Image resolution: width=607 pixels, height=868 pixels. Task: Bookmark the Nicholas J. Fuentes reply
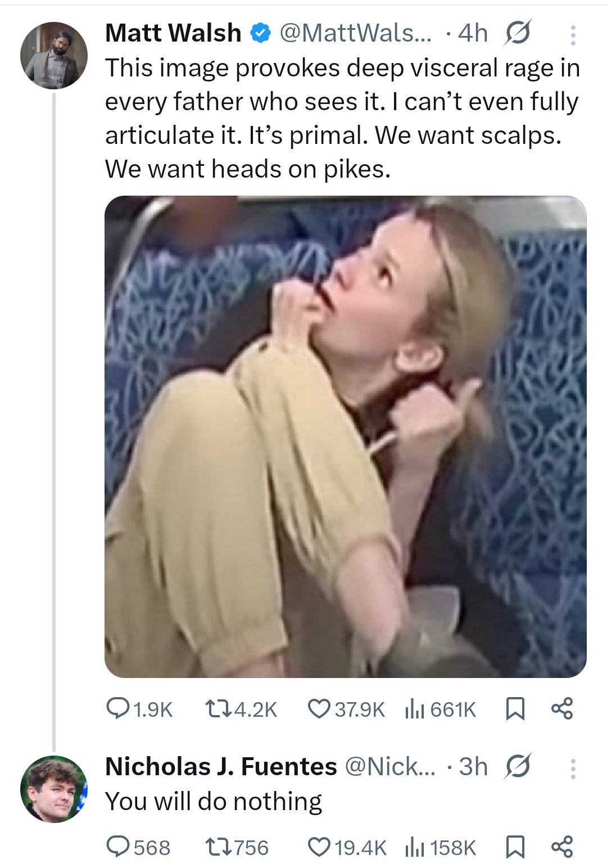click(x=515, y=847)
